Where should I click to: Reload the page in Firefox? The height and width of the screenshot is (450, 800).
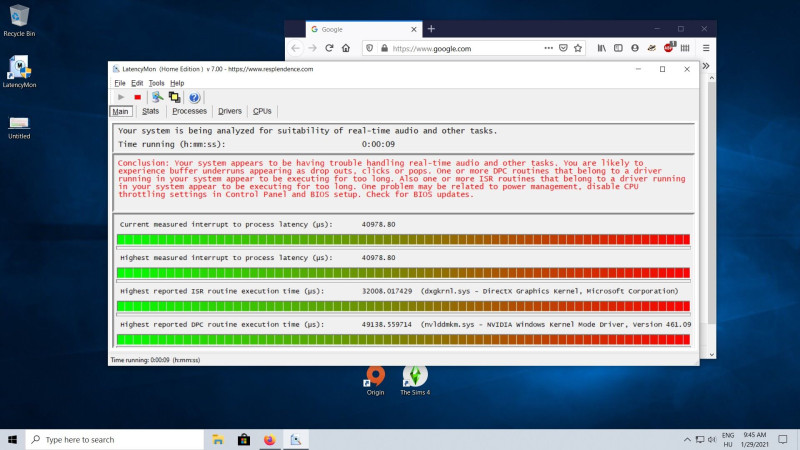click(x=329, y=48)
